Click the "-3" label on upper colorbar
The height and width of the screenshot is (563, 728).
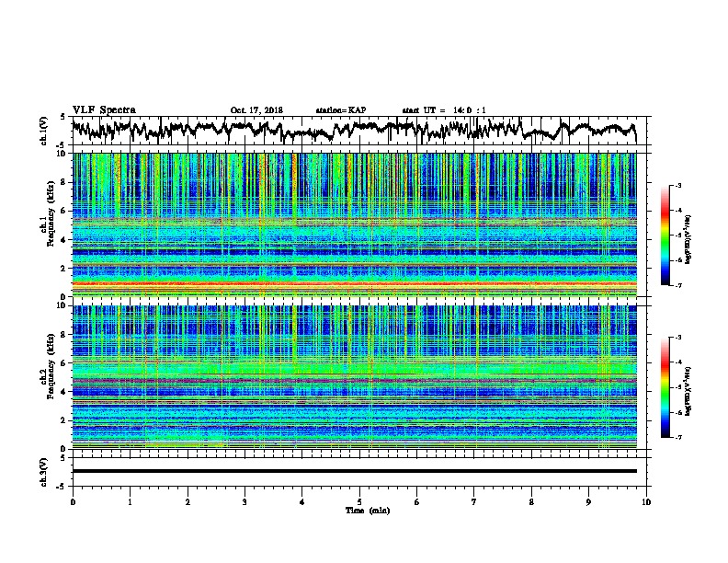point(678,186)
